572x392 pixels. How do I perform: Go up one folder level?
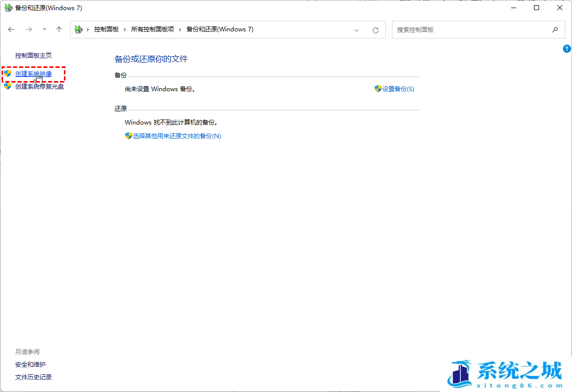point(59,30)
